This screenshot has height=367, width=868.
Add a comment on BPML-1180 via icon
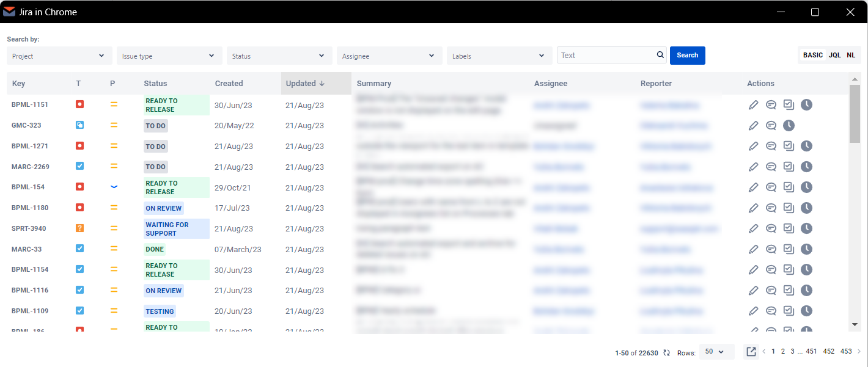pyautogui.click(x=771, y=208)
